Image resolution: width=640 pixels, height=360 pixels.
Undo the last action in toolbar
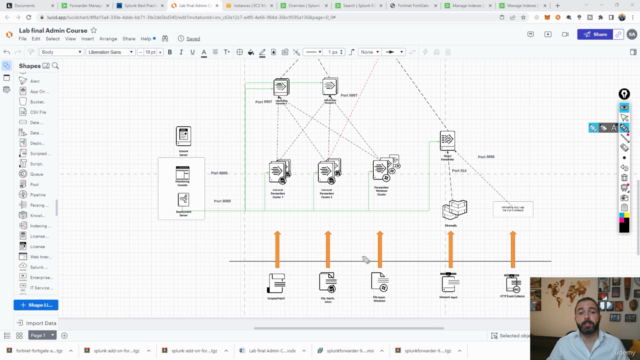pyautogui.click(x=7, y=52)
